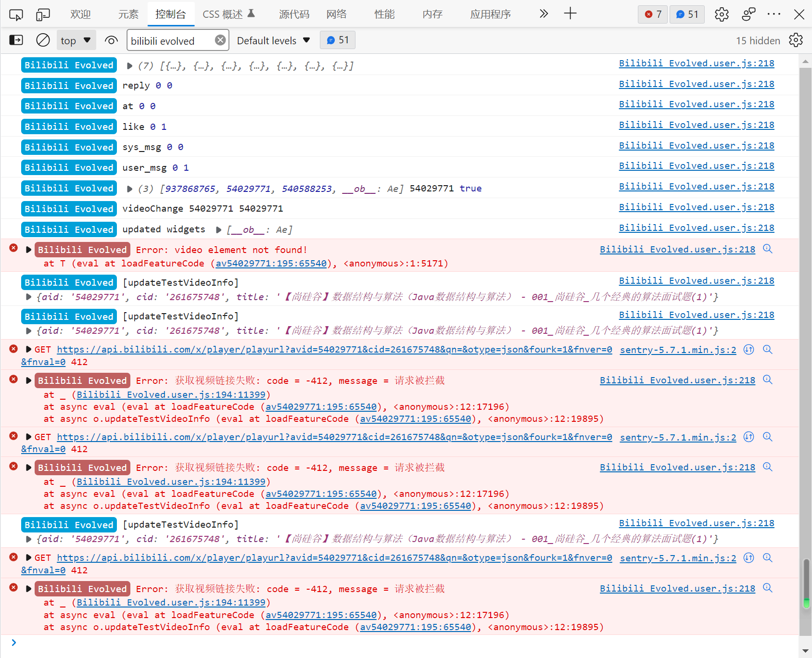Open the 源代码 tab
Screen dimensions: 812x658
click(294, 14)
